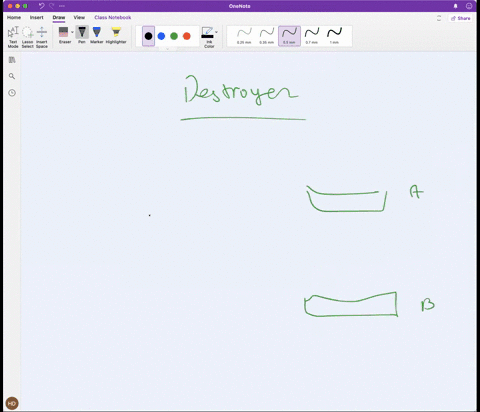Set pen thickness to 0.5 mm
This screenshot has height=412, width=480.
pos(289,36)
